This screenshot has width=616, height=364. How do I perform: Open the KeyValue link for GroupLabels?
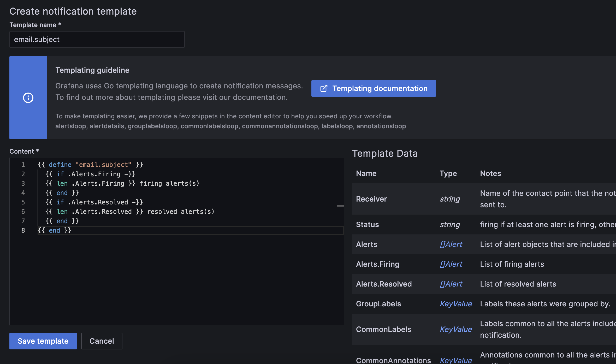455,304
